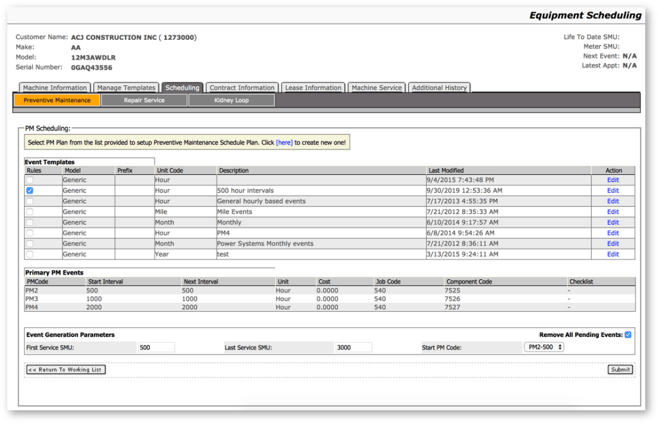
Task: Open the Lease Information tab
Action: 312,88
